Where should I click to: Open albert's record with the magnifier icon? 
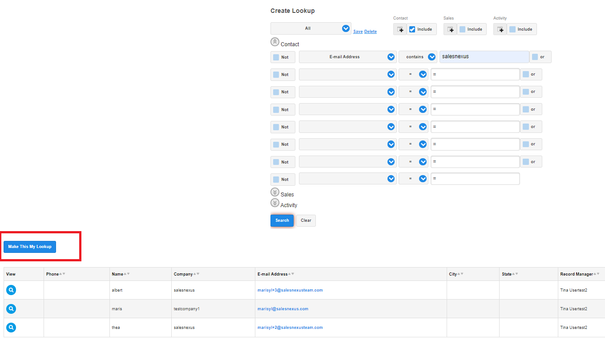click(x=11, y=290)
